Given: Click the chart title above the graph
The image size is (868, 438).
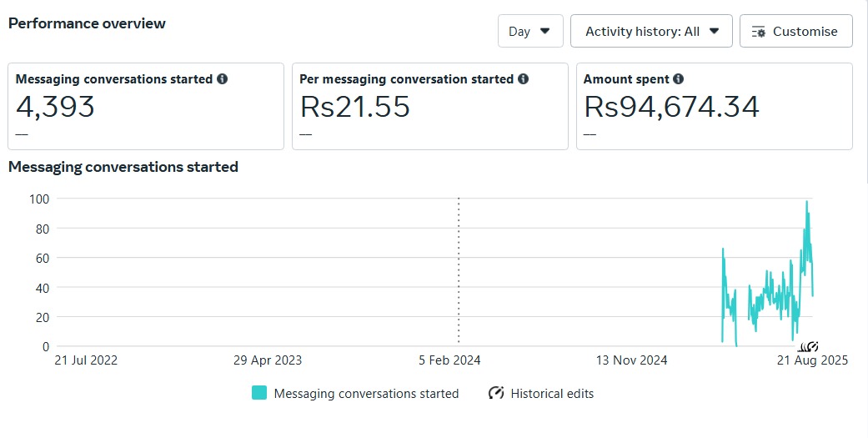Looking at the screenshot, I should tap(123, 167).
